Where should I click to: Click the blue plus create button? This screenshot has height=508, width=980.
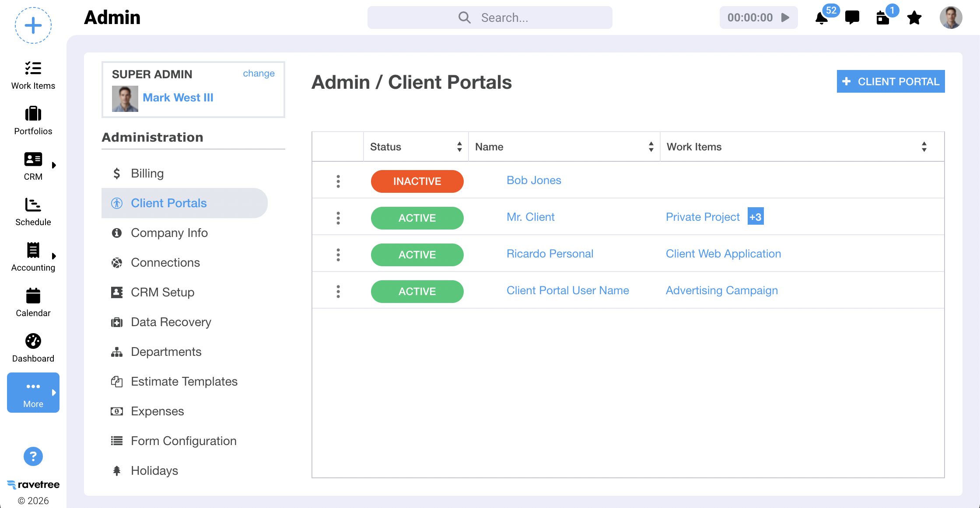tap(33, 25)
